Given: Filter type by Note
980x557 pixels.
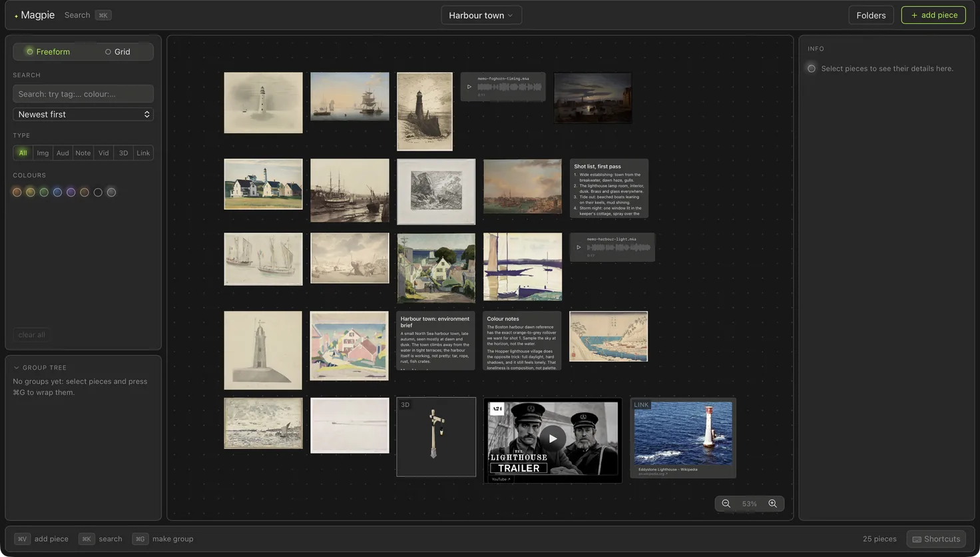Looking at the screenshot, I should (x=83, y=153).
